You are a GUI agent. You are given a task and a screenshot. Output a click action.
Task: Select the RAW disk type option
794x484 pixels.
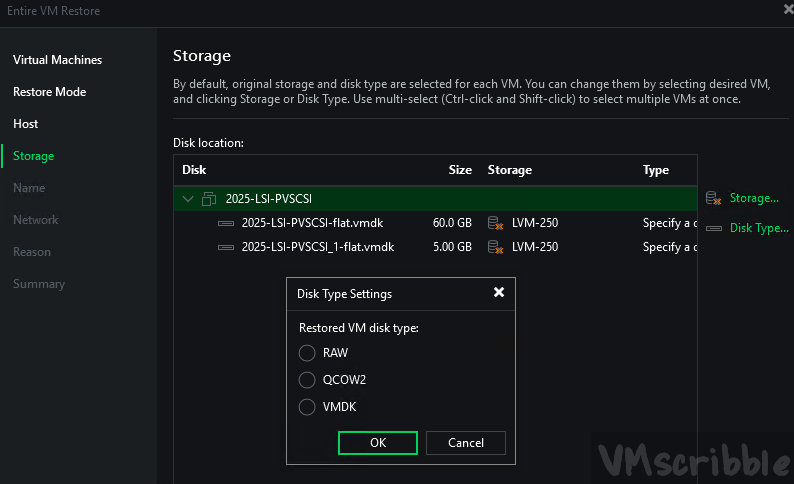point(307,353)
